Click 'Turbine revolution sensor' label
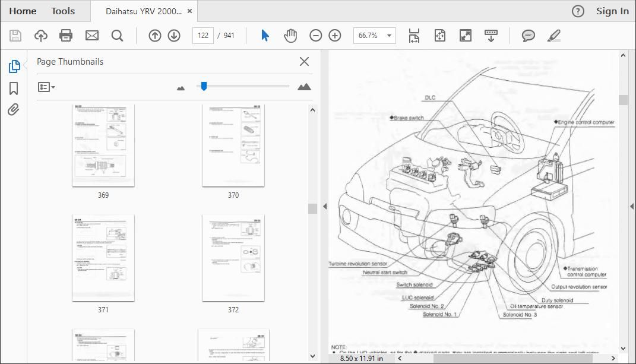636x364 pixels. point(357,264)
